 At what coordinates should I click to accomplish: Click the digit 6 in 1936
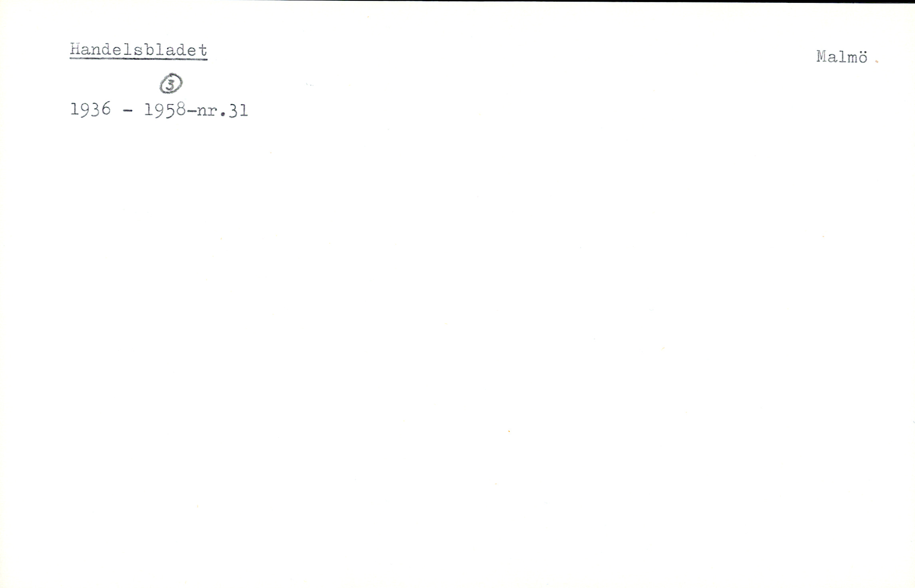coord(105,109)
